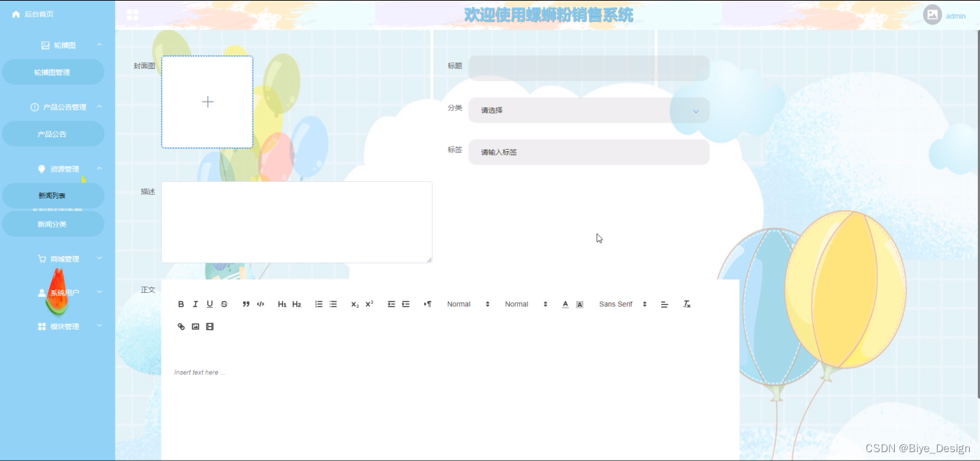The image size is (980, 461).
Task: Increase the text indent
Action: [405, 304]
